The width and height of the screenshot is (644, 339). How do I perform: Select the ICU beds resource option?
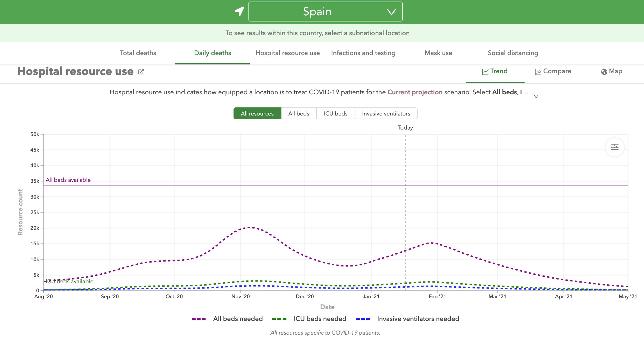pos(336,113)
